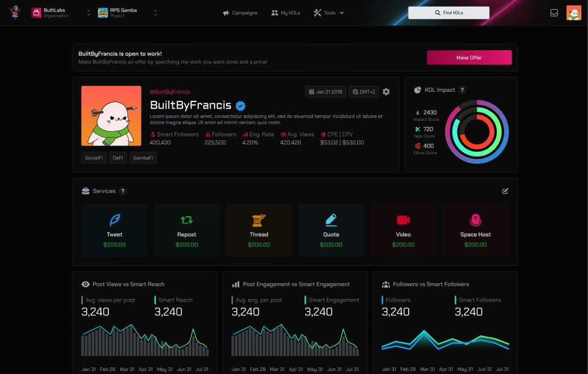This screenshot has height=374, width=588.
Task: Click the @BuiltByFrancis handle link
Action: point(170,92)
